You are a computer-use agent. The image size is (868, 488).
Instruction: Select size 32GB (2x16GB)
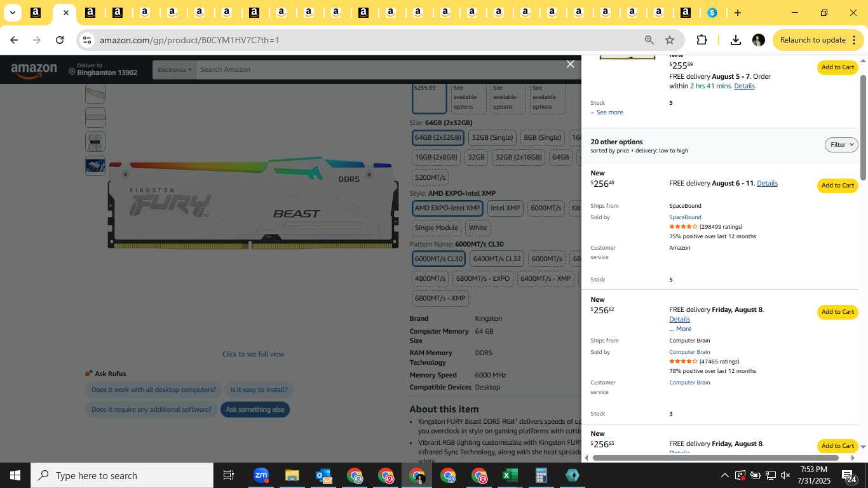click(519, 158)
